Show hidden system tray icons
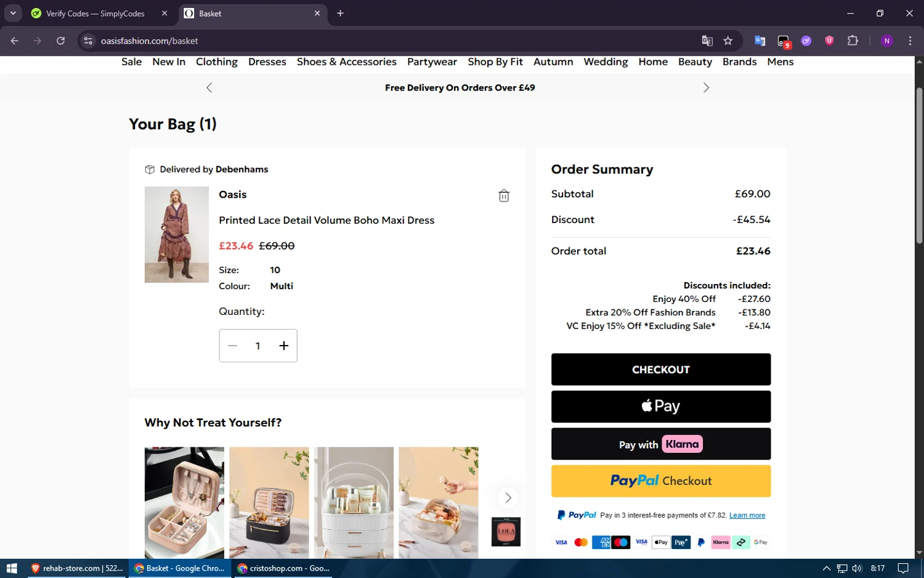924x578 pixels. [x=827, y=568]
